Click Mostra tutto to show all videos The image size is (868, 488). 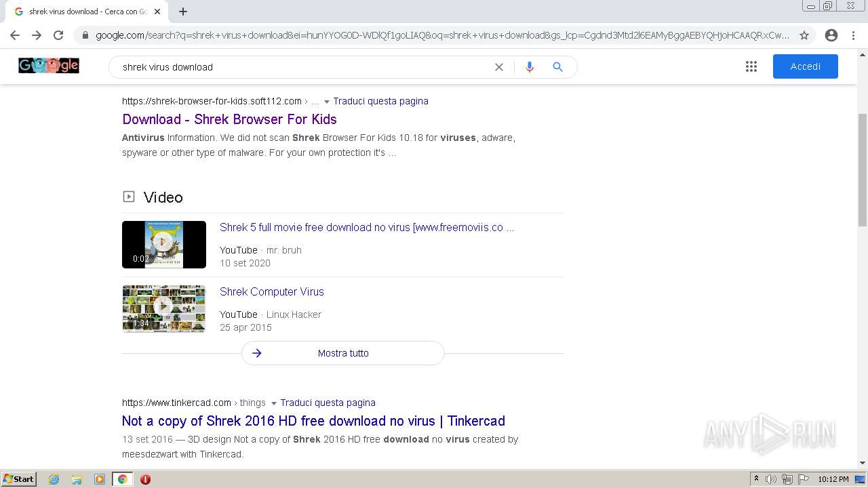pyautogui.click(x=343, y=353)
